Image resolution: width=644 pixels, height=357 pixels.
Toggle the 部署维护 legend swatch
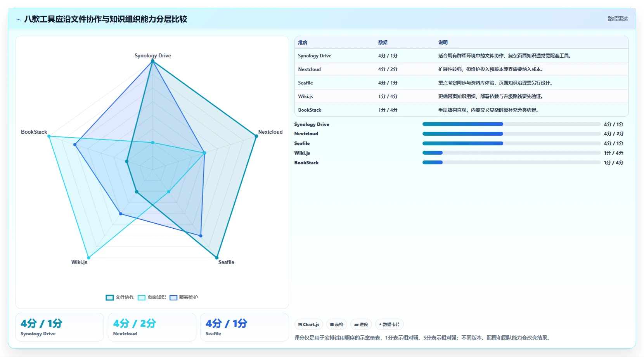coord(173,298)
